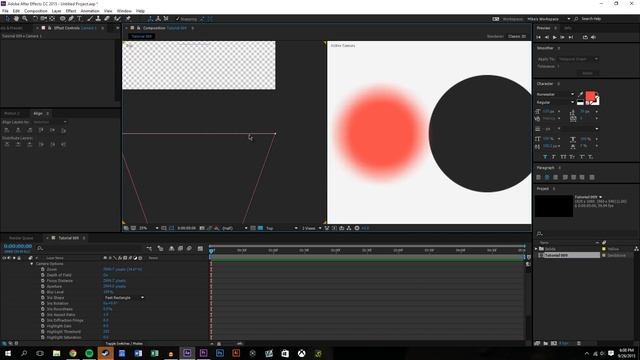Select the Unified Camera tool
This screenshot has width=640, height=360.
click(x=43, y=19)
